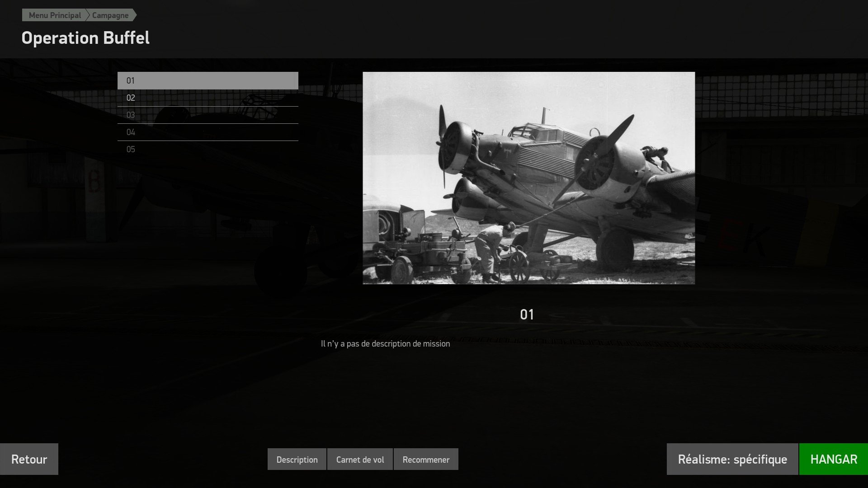
Task: Click the mission 01 heading below photo
Action: click(x=527, y=314)
